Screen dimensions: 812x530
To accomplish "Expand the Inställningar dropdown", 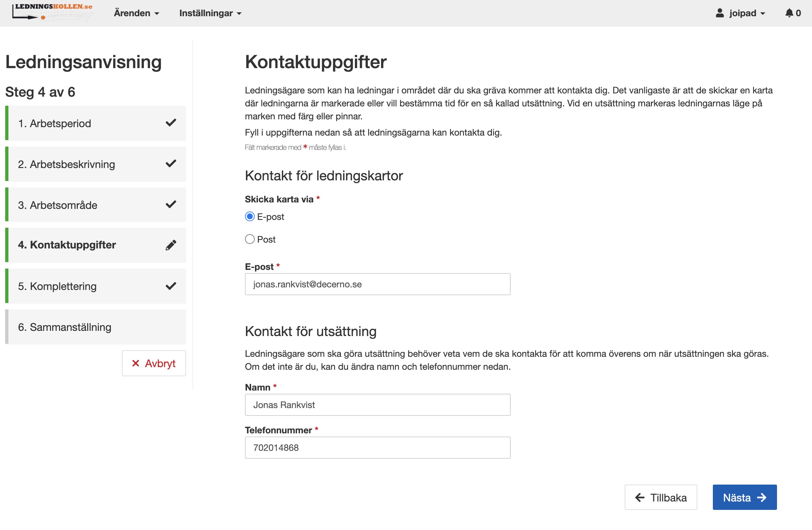I will tap(210, 13).
